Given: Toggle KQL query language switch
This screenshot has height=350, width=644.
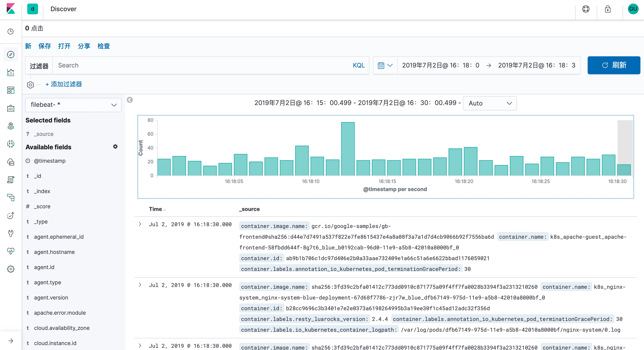Looking at the screenshot, I should click(x=358, y=65).
